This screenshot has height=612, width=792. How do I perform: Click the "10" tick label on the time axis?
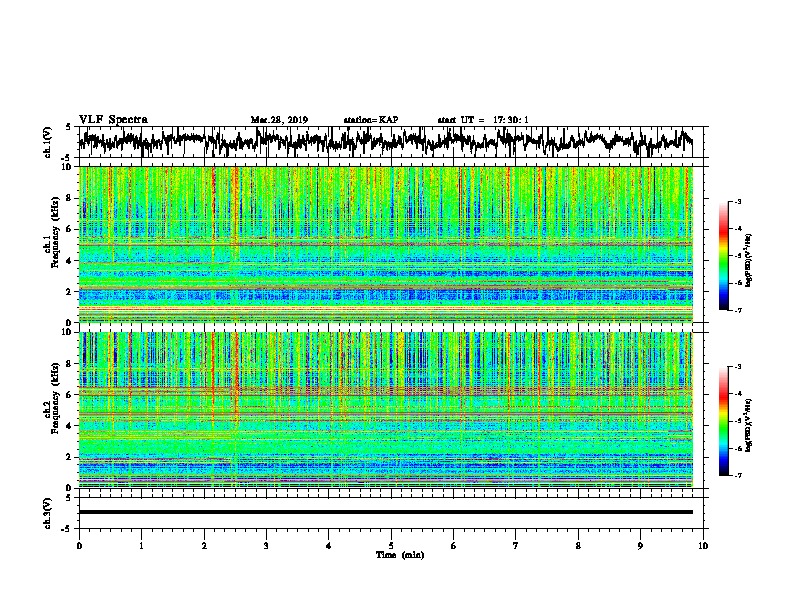tap(703, 546)
